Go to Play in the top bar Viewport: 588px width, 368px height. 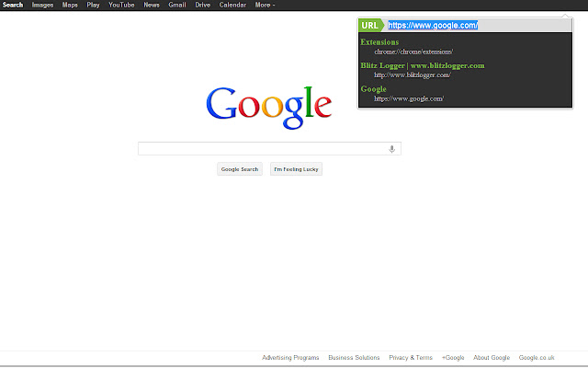tap(93, 5)
